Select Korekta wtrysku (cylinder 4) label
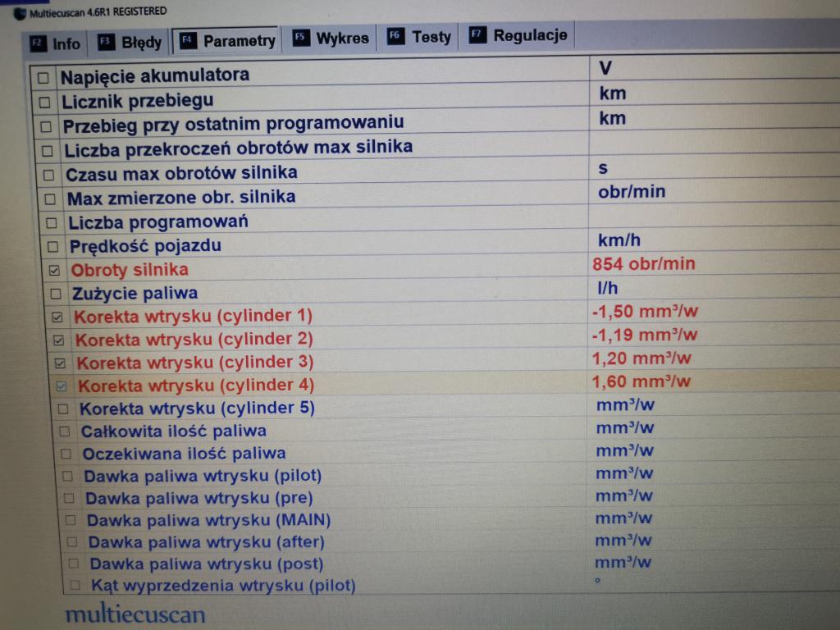Image resolution: width=840 pixels, height=630 pixels. [196, 386]
